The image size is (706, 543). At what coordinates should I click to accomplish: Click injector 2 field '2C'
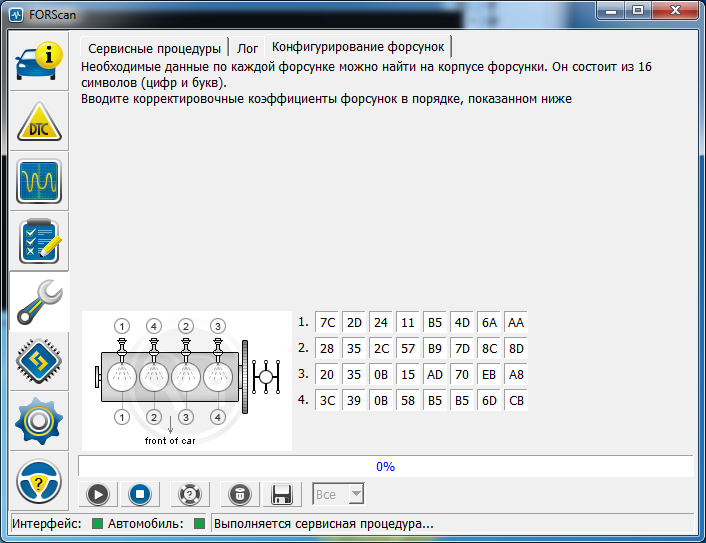381,348
